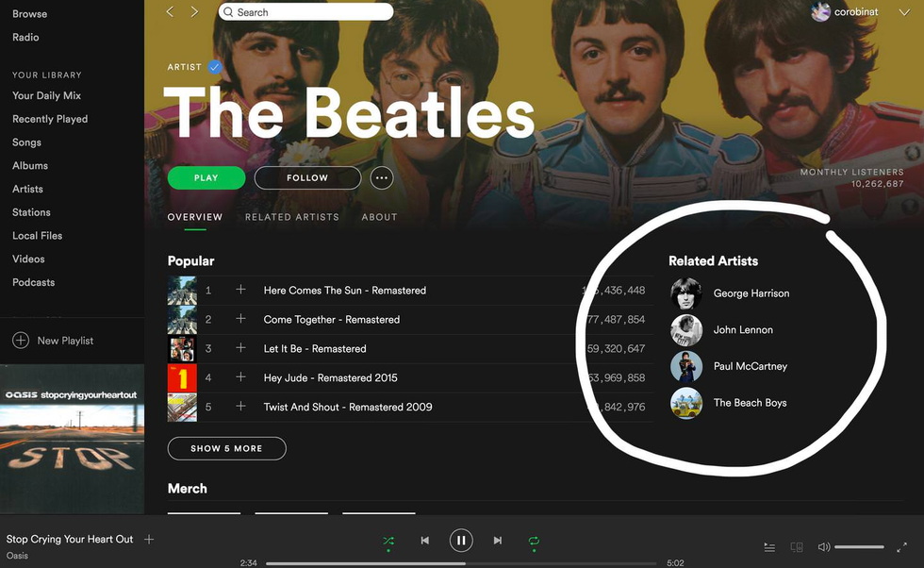Switch to the Related Artists tab
924x568 pixels.
click(291, 217)
